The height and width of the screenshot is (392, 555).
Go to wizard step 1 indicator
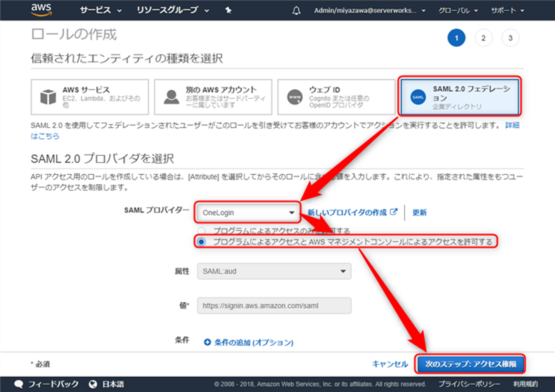pos(456,38)
